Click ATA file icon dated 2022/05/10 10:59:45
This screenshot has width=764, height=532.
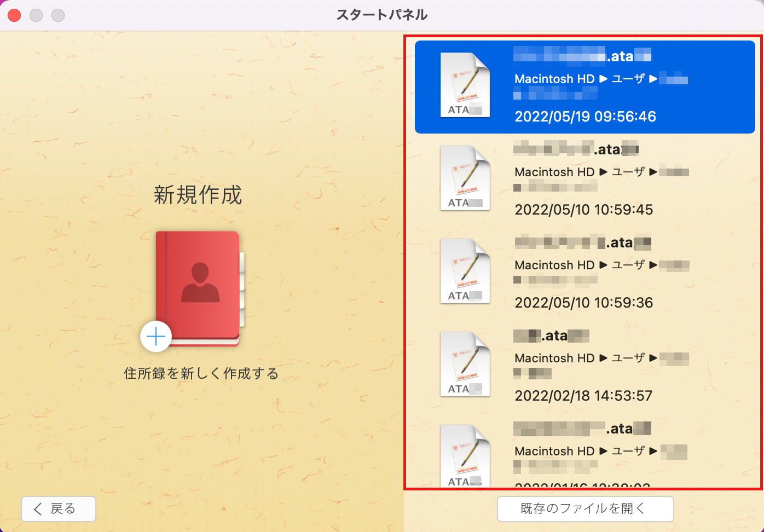[465, 178]
